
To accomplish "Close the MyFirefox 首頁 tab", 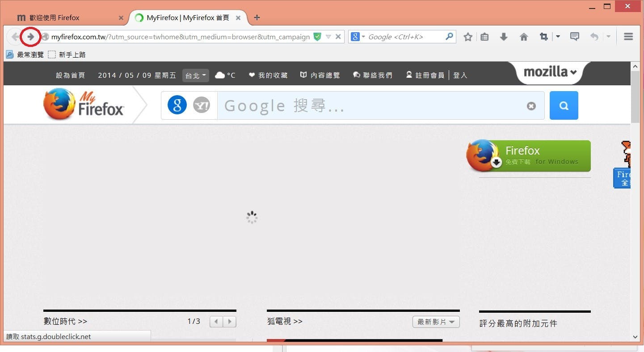I will point(238,18).
